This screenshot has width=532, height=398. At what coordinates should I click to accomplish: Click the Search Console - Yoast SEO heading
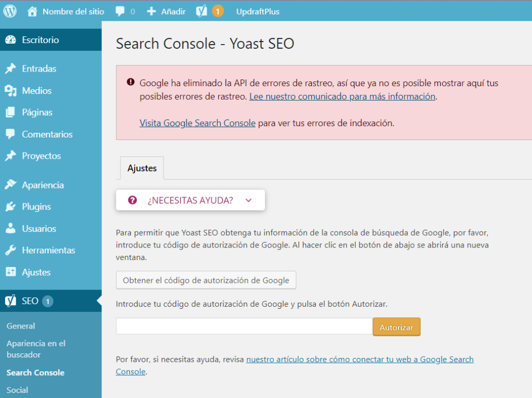click(205, 44)
